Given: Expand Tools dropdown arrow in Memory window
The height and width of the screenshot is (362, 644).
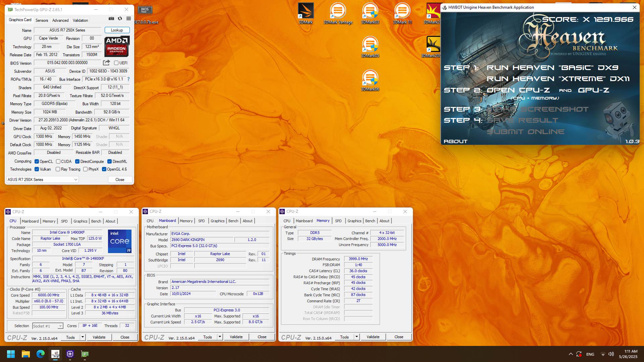Looking at the screenshot, I should [x=357, y=337].
